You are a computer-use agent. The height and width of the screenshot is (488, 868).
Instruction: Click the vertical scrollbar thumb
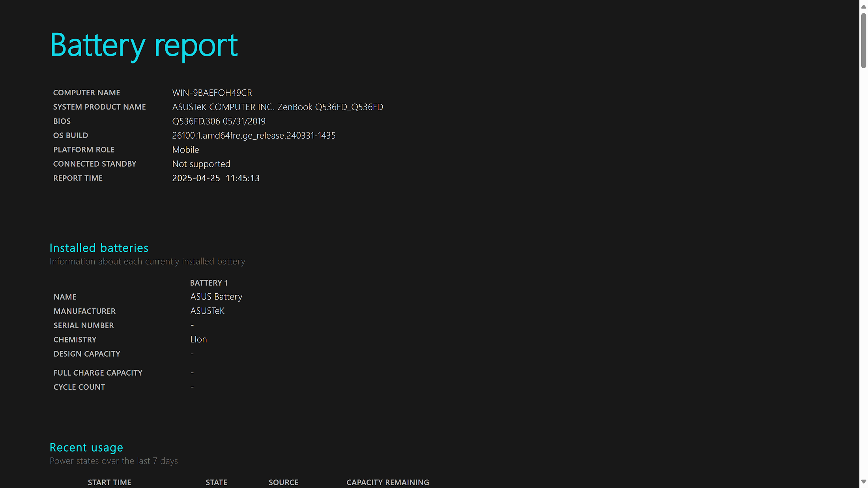863,41
